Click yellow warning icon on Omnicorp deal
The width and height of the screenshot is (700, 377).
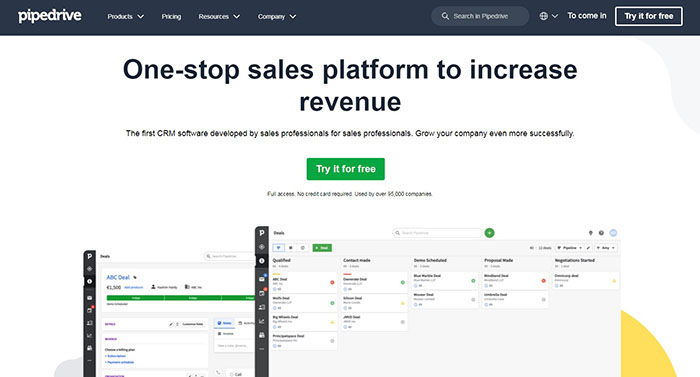pyautogui.click(x=614, y=281)
